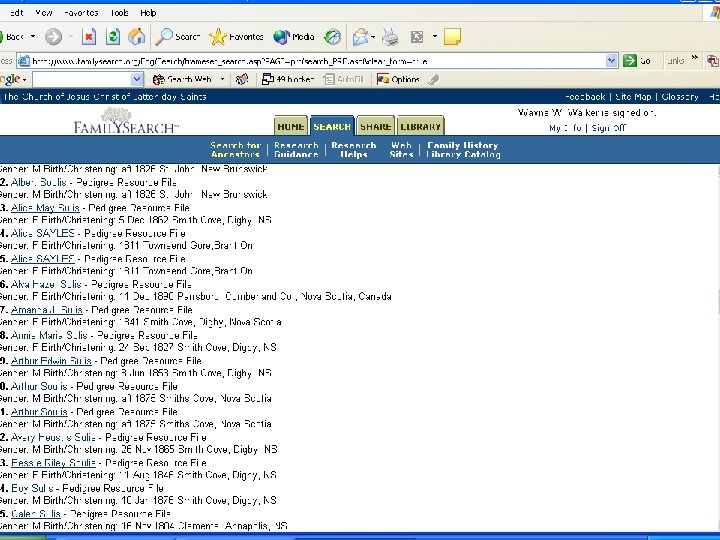Open the Mail button dropdown arrow
Image resolution: width=720 pixels, height=540 pixels.
(x=373, y=37)
